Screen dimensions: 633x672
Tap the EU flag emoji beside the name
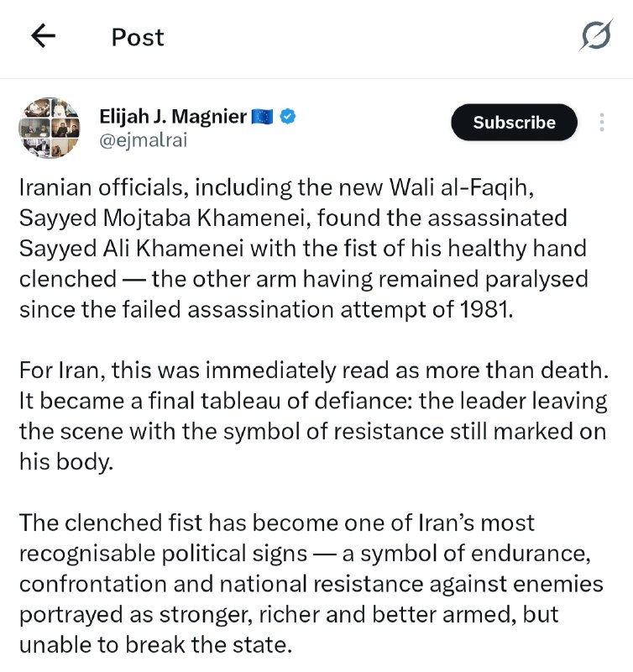pyautogui.click(x=262, y=117)
